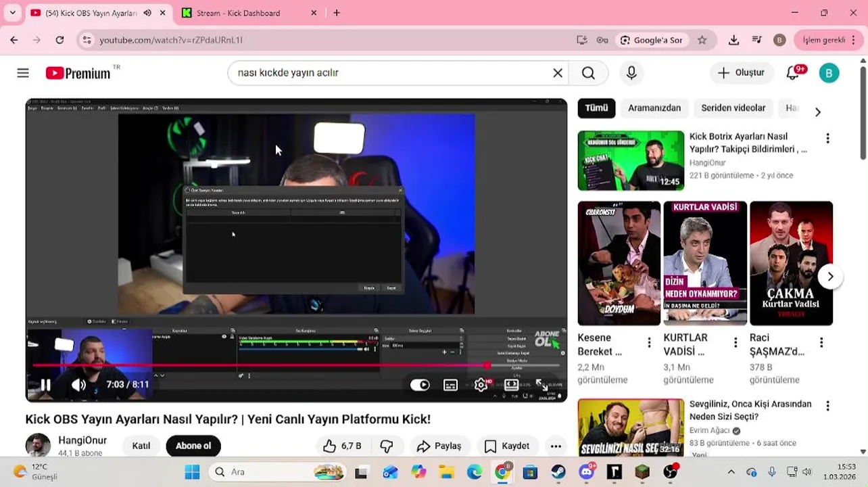Open HangiOnur channel name link
The height and width of the screenshot is (487, 868).
tap(82, 440)
